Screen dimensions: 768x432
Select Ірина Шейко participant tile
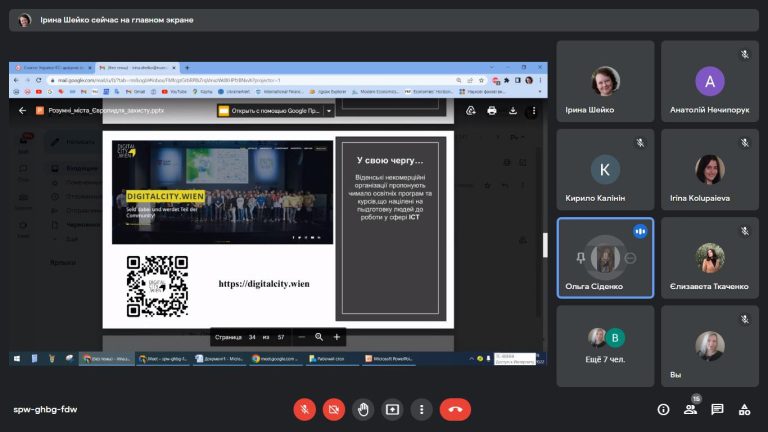click(605, 81)
